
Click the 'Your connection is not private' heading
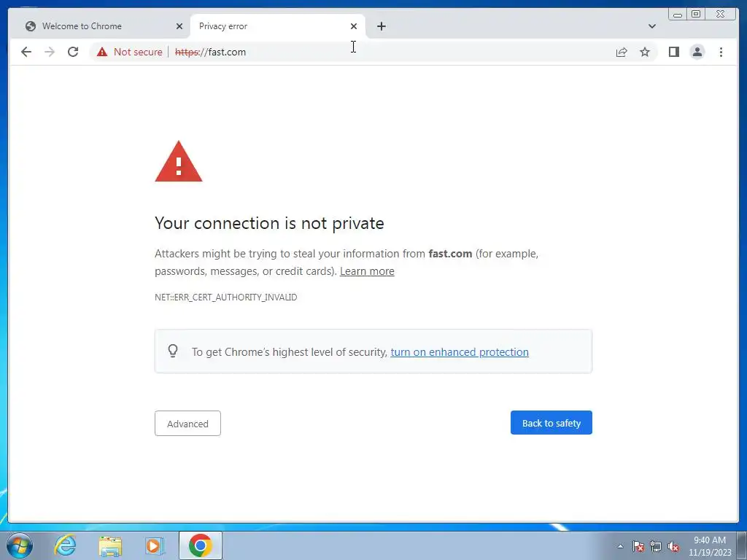269,223
